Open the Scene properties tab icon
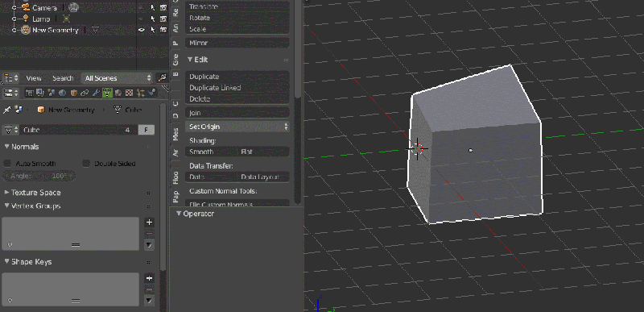Image resolution: width=644 pixels, height=312 pixels. click(51, 93)
